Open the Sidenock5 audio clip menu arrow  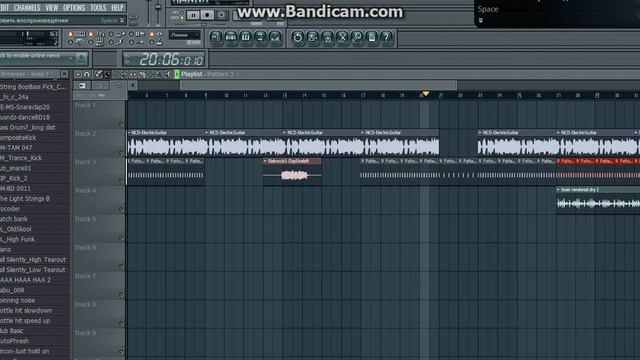pyautogui.click(x=265, y=161)
